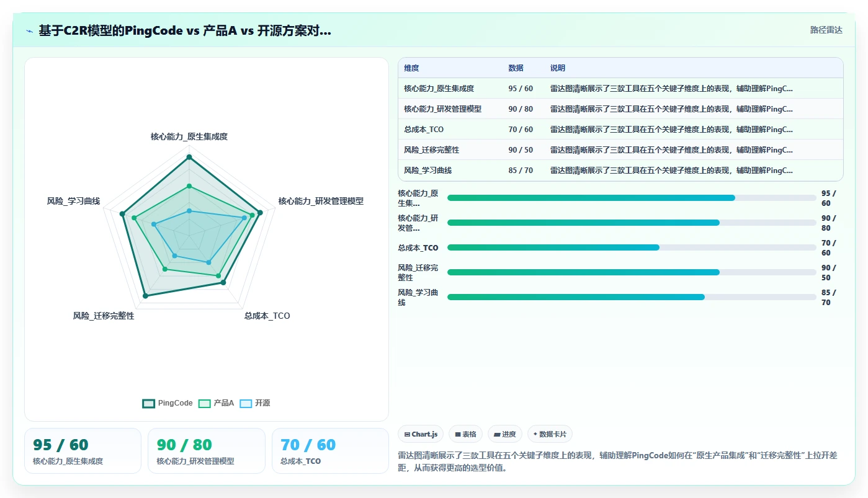Screen dimensions: 868x498
Task: Click the 表格 chip
Action: 465,434
